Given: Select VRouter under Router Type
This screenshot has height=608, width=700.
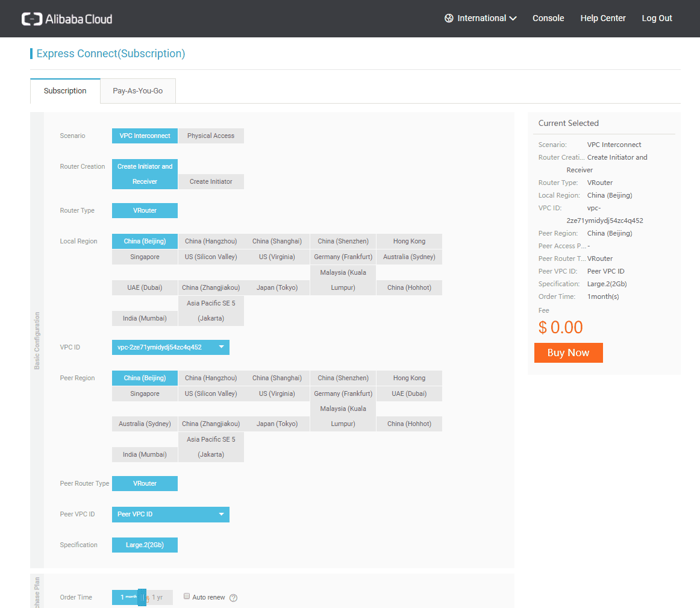Looking at the screenshot, I should point(145,211).
